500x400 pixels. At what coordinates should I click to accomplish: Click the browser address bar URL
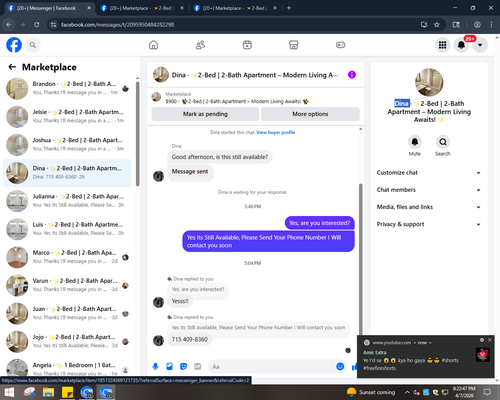pos(117,25)
